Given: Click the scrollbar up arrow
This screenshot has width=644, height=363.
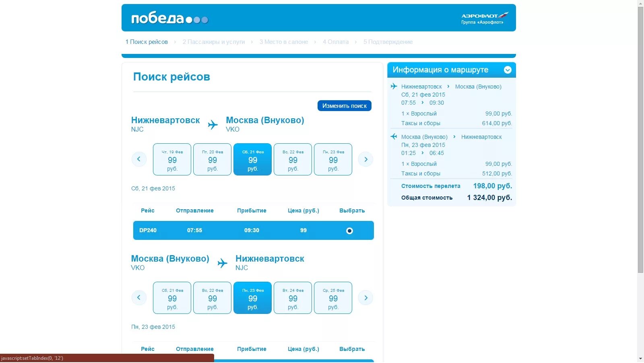Looking at the screenshot, I should coord(640,3).
